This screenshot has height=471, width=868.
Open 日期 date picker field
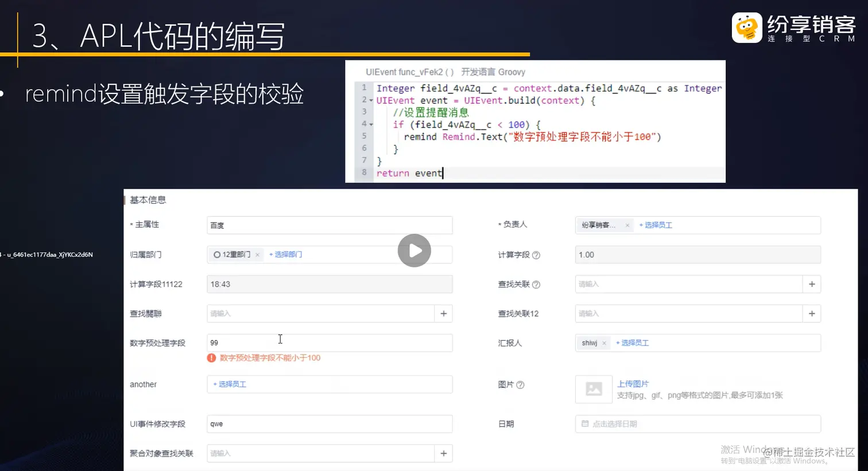698,424
